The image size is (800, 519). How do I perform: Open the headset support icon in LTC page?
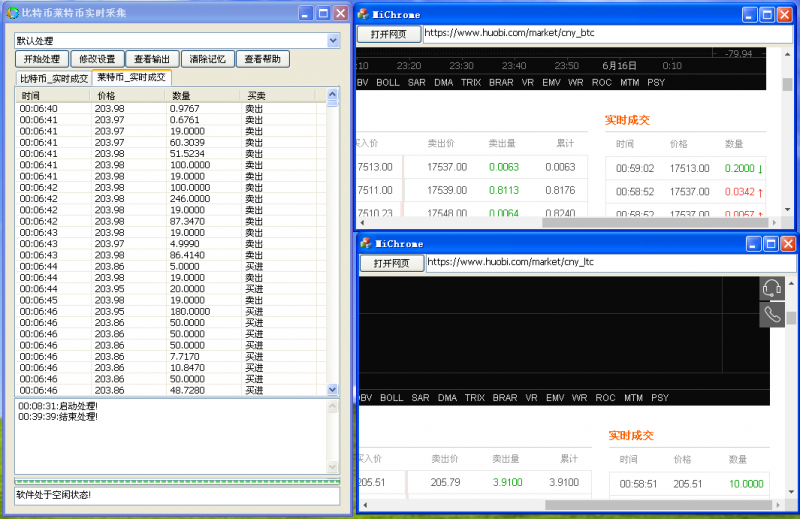pos(772,289)
